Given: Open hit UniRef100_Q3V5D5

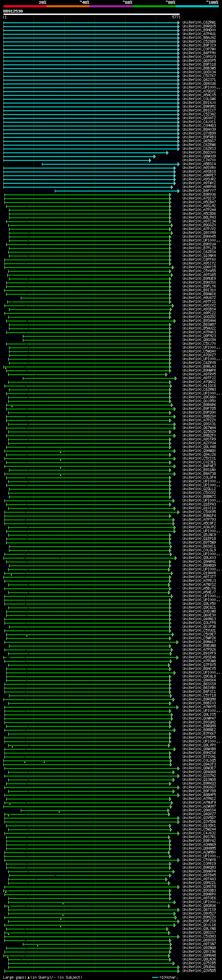Looking at the screenshot, I should click(x=199, y=971).
